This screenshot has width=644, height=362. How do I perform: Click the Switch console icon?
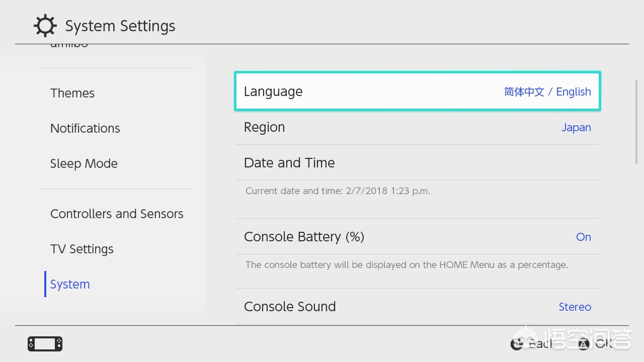coord(45,344)
